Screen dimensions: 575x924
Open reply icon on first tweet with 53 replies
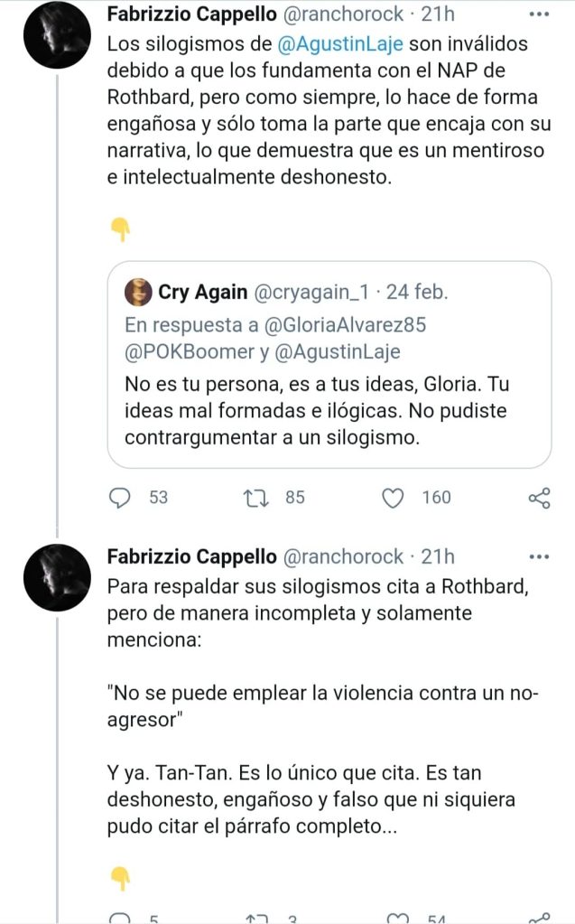[x=120, y=498]
